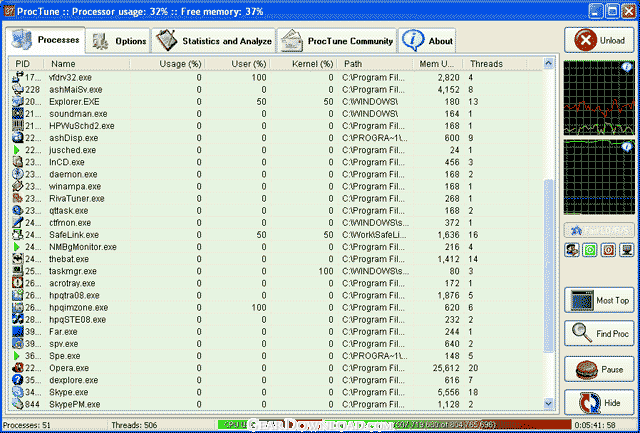Click the Opera.exe process icon

[18, 368]
